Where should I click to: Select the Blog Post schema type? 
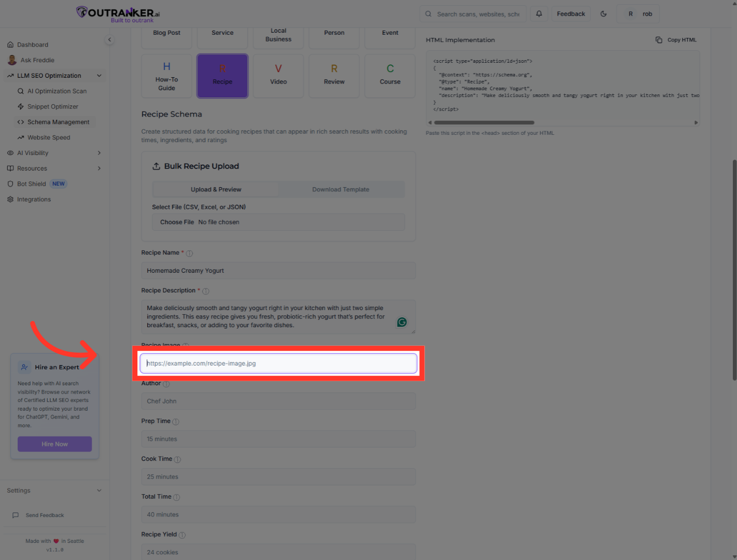pos(166,37)
